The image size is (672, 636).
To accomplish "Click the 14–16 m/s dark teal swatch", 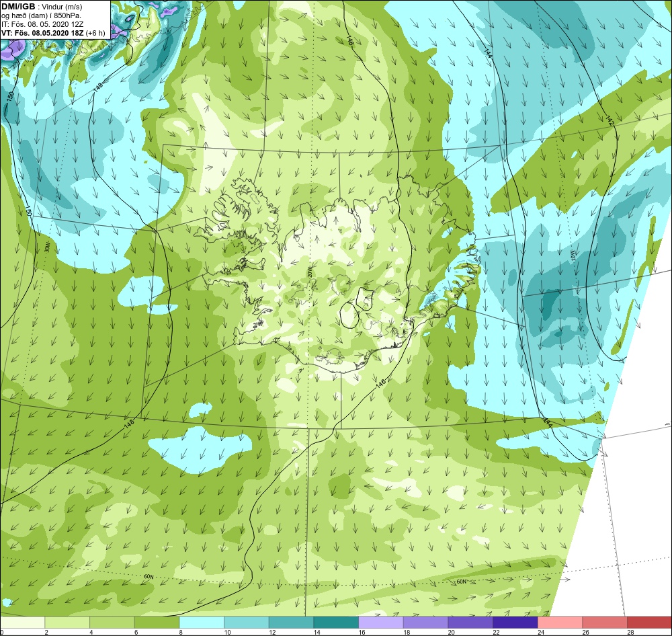I will click(x=335, y=623).
